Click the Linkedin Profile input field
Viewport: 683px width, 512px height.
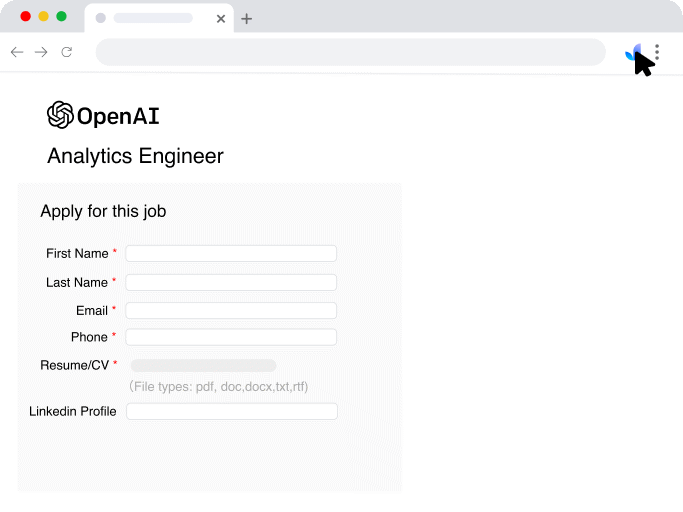[x=232, y=411]
